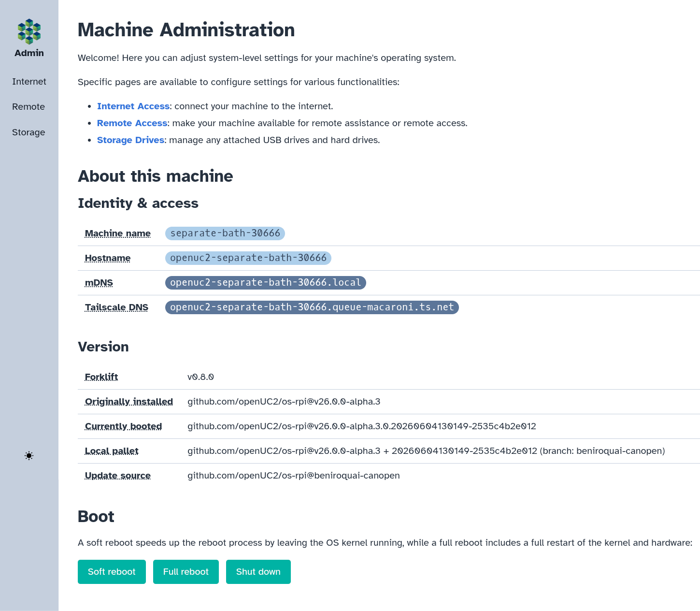Toggle the light/dark theme sun icon
The image size is (700, 611).
point(29,456)
